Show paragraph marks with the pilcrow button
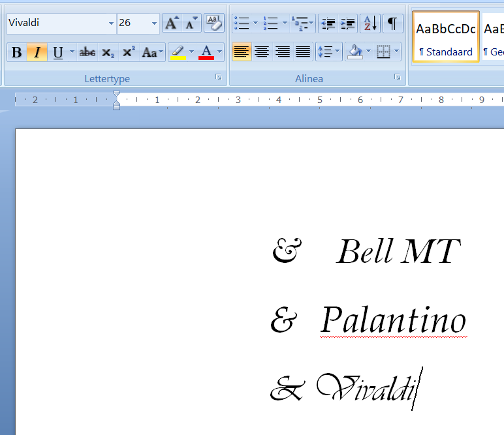The image size is (504, 435). [x=392, y=23]
